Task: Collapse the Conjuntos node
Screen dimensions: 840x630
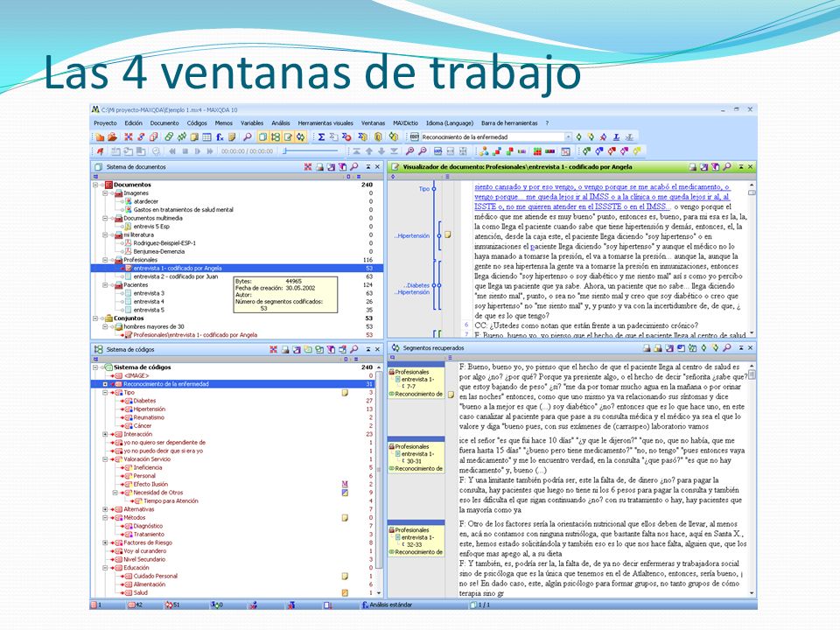Action: coord(95,318)
